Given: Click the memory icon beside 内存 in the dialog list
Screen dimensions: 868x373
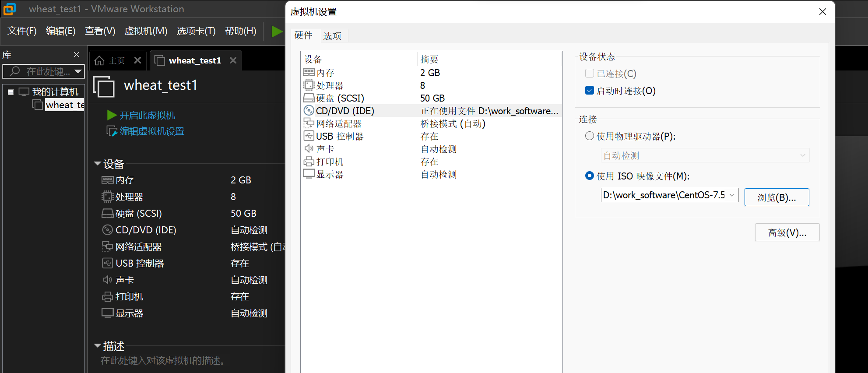Looking at the screenshot, I should point(309,72).
